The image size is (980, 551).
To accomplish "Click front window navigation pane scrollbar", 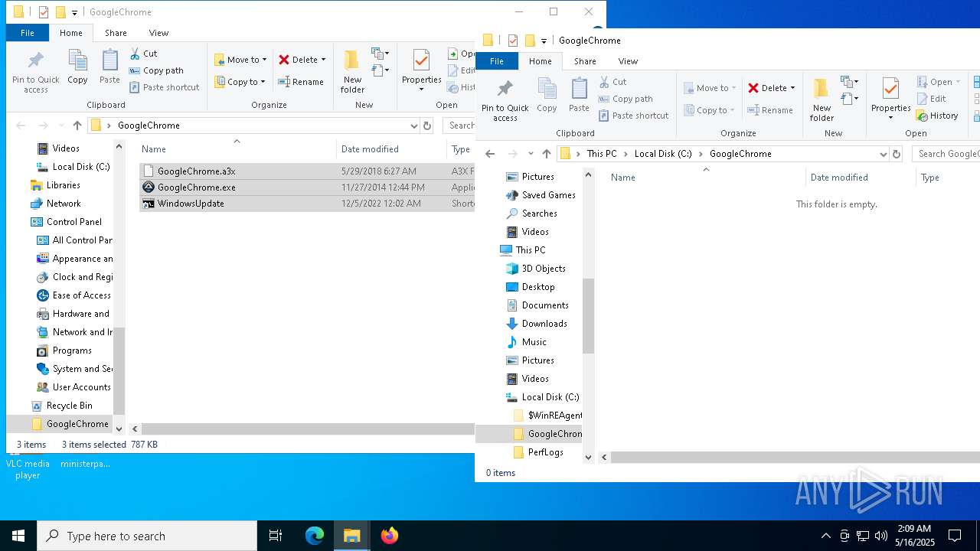I will tap(588, 315).
